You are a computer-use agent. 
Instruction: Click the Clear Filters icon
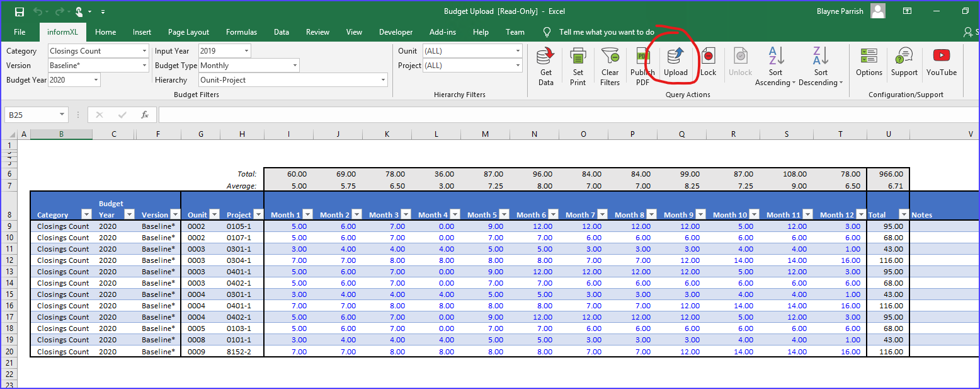610,63
